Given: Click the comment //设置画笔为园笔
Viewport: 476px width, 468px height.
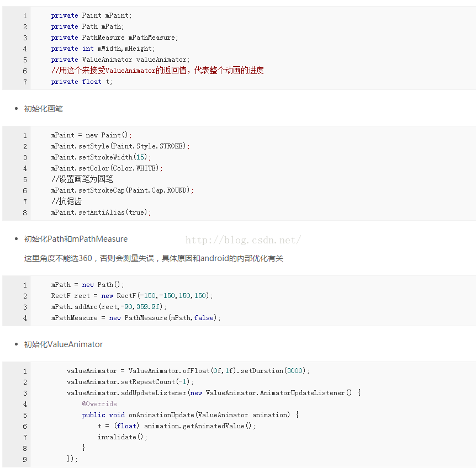Looking at the screenshot, I should point(82,179).
